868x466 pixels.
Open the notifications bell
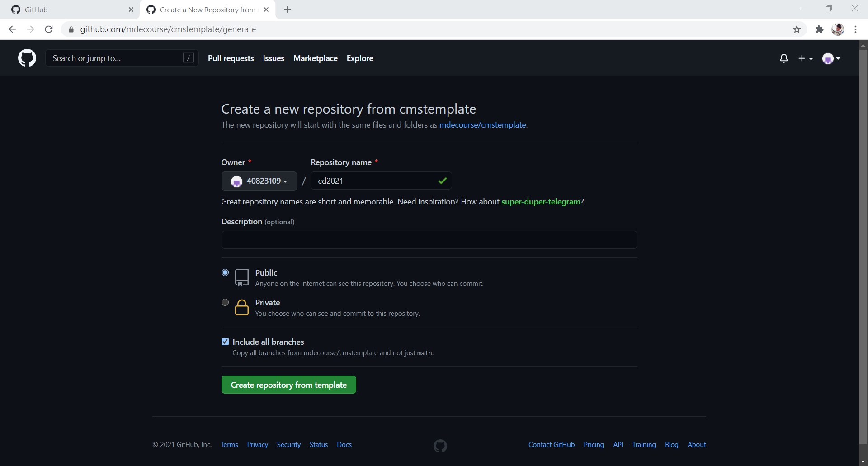(784, 58)
